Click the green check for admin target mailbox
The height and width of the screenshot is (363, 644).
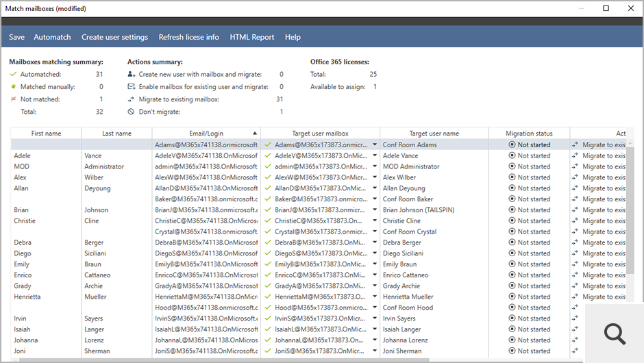268,166
